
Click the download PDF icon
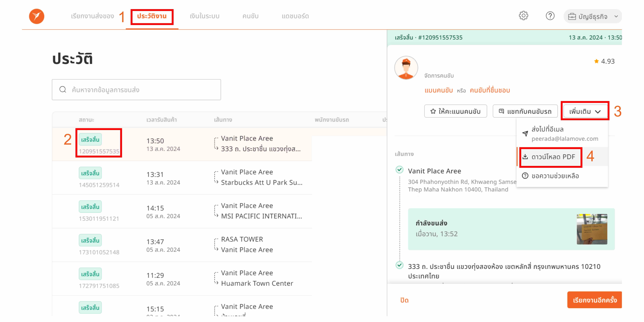tap(525, 157)
